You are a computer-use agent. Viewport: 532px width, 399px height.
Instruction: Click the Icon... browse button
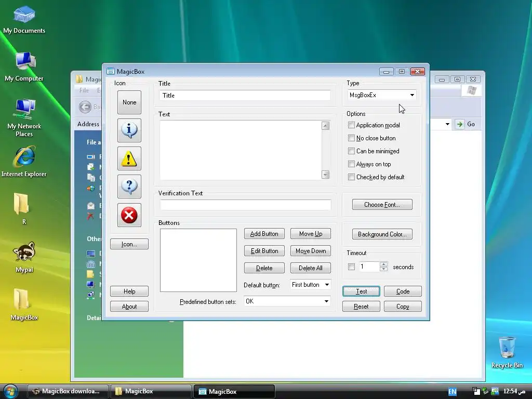(x=129, y=244)
